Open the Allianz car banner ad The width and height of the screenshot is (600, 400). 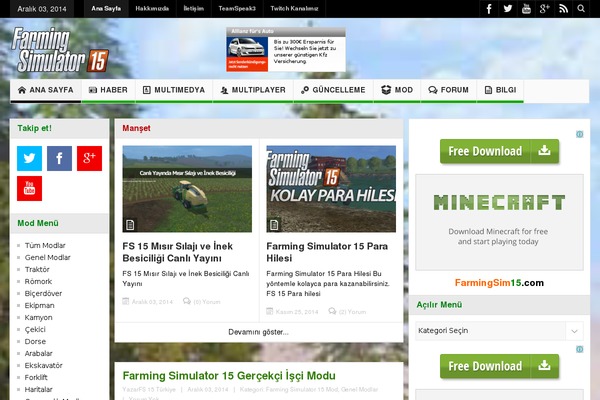(285, 49)
